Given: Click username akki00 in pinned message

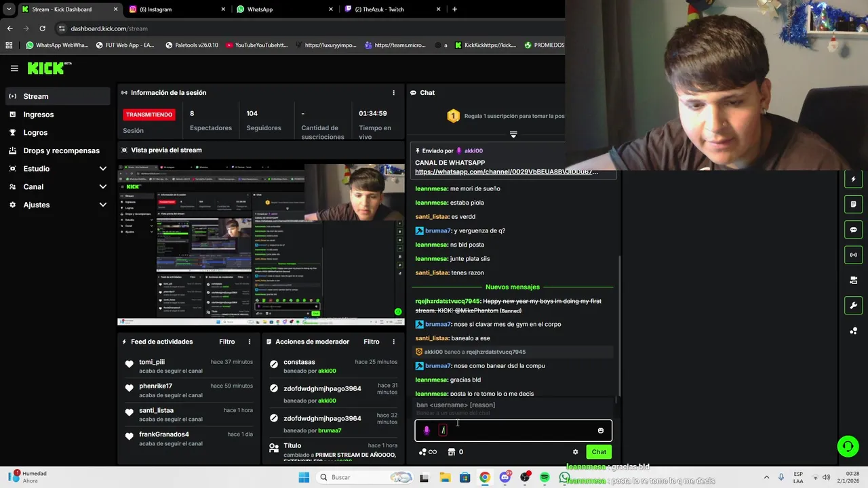Looking at the screenshot, I should coord(473,151).
